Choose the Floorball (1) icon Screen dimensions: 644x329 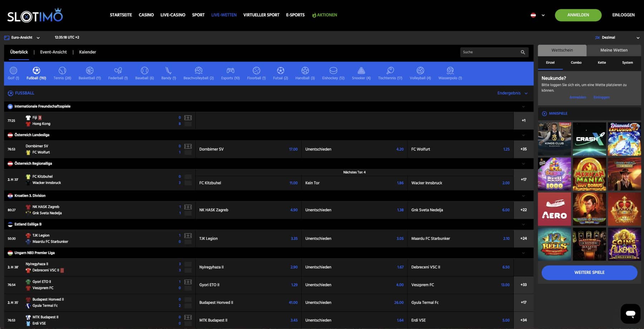[256, 71]
